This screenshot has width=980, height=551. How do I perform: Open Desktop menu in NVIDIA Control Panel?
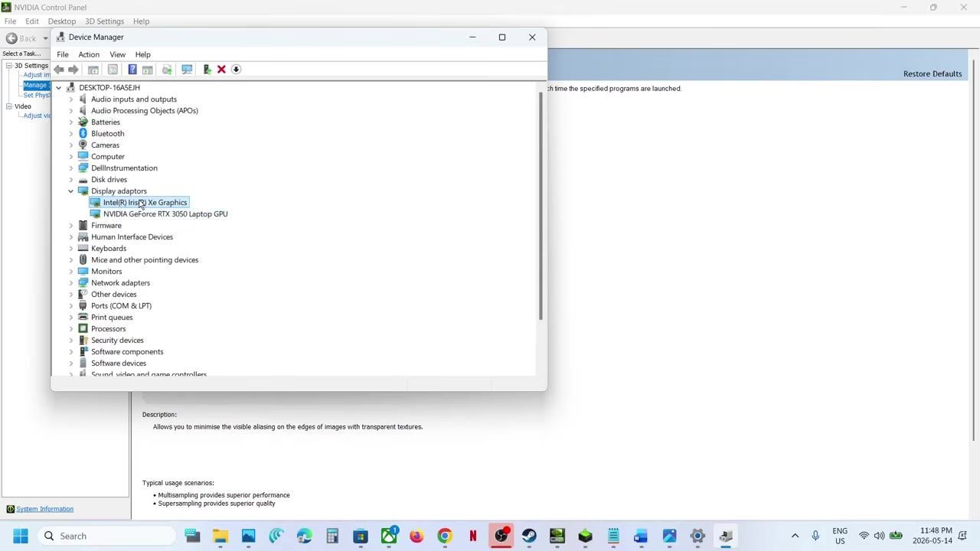(62, 21)
